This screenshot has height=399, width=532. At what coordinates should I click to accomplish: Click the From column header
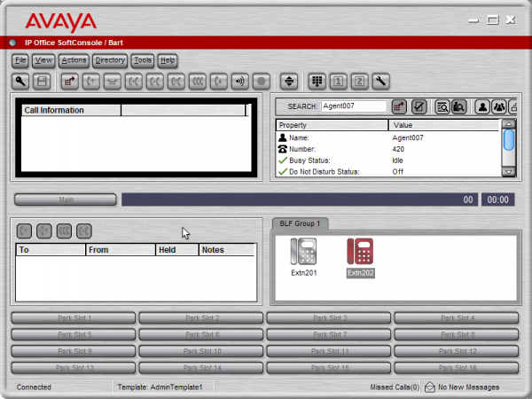pyautogui.click(x=121, y=250)
